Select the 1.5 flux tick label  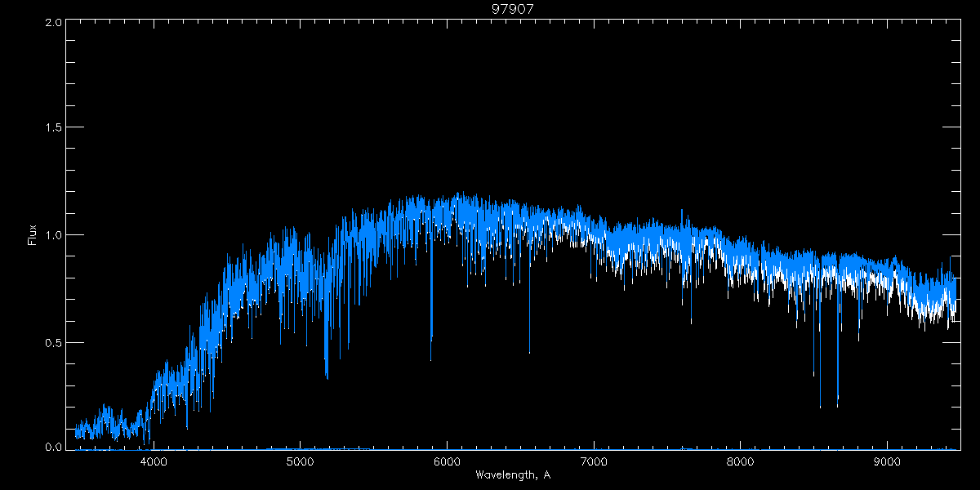coord(53,128)
